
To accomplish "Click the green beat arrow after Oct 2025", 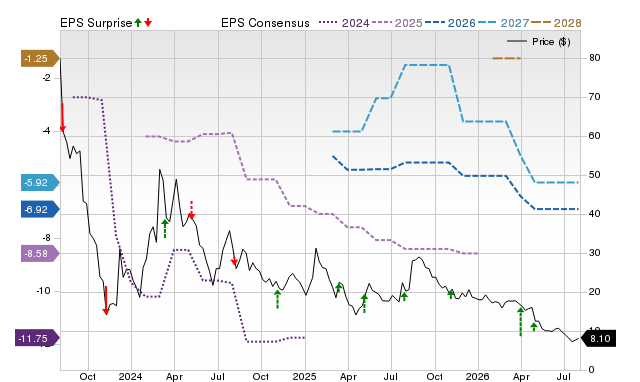I will 451,294.
